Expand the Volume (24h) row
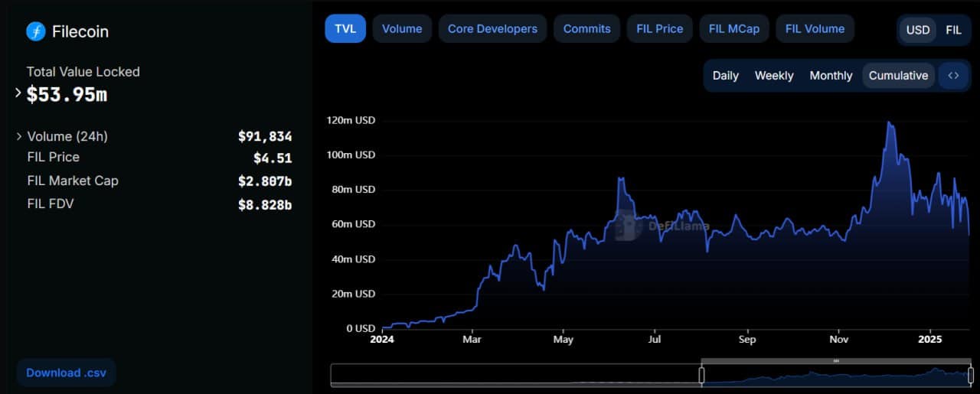 pyautogui.click(x=20, y=136)
